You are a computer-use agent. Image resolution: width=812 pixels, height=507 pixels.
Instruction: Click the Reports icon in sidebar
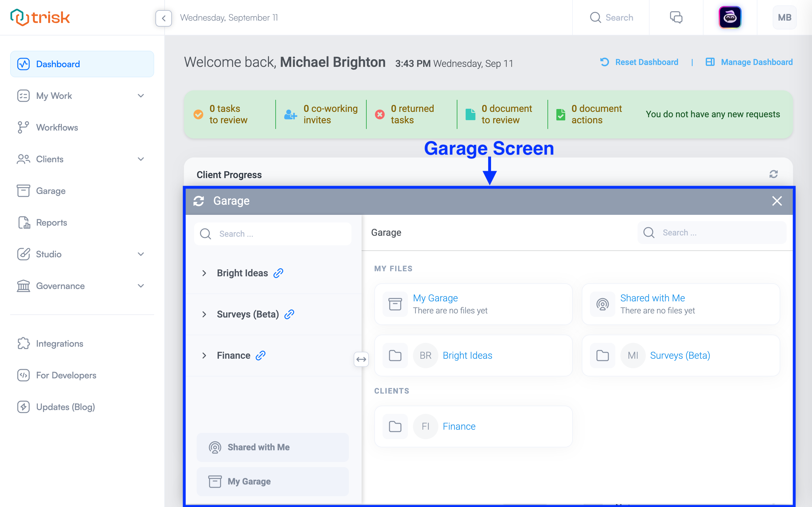[x=22, y=222]
